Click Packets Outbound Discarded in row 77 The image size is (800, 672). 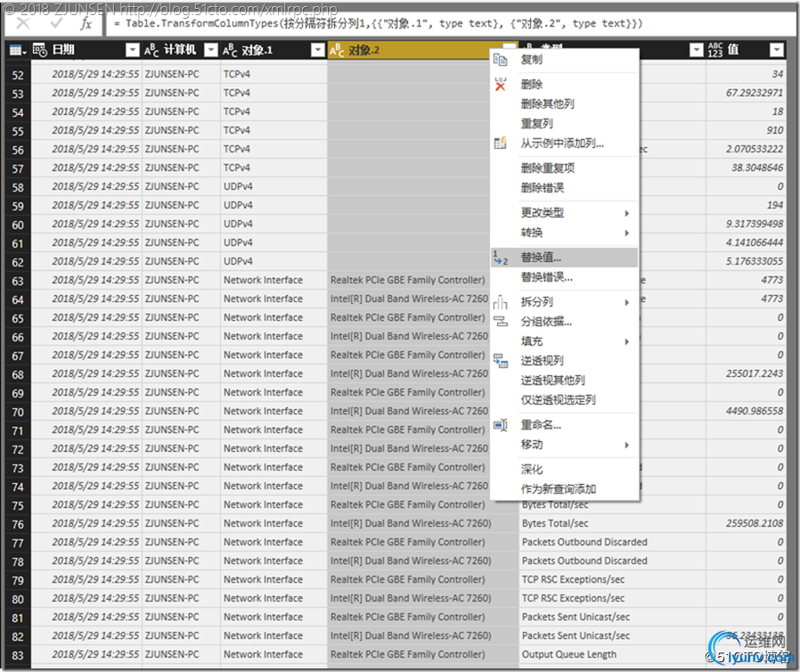[584, 542]
